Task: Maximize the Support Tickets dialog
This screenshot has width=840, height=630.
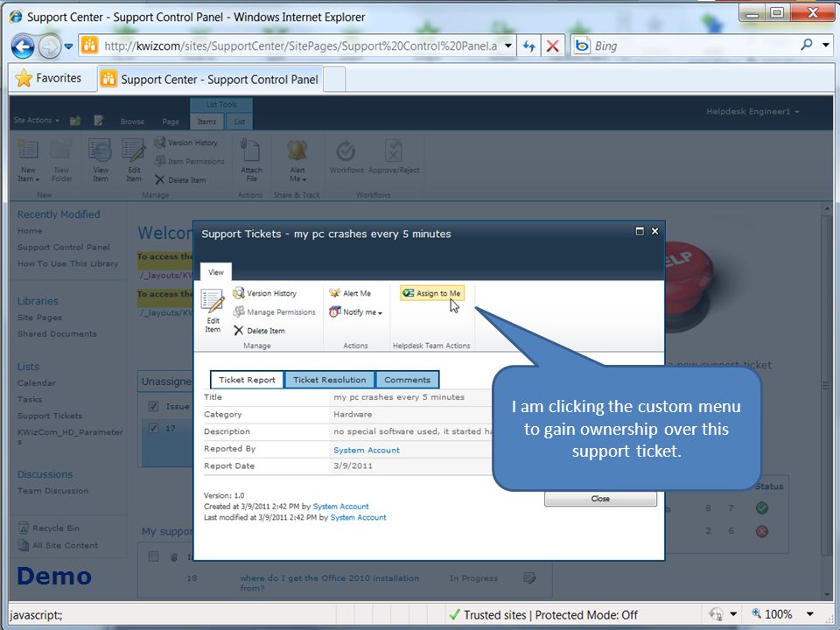Action: point(640,231)
